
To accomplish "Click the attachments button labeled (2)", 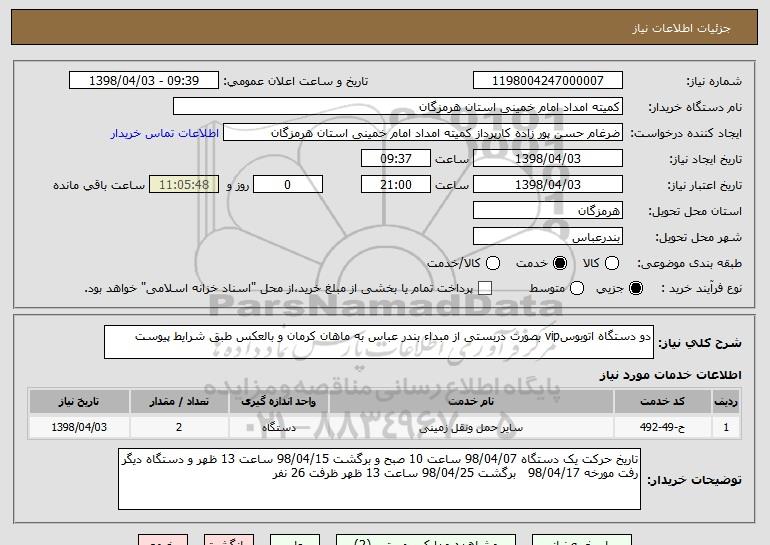I will tap(426, 540).
